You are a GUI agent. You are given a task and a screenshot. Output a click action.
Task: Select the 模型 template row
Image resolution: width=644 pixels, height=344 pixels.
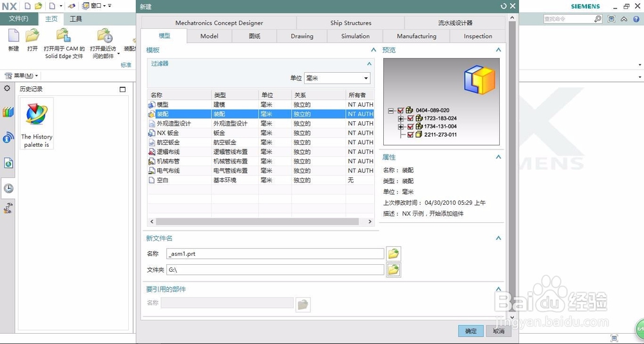pyautogui.click(x=260, y=105)
